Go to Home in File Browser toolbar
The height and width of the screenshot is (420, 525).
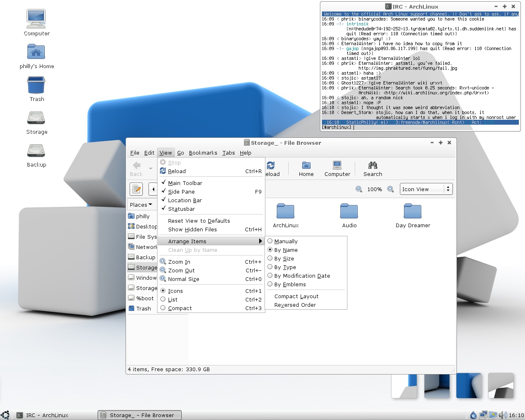(306, 169)
